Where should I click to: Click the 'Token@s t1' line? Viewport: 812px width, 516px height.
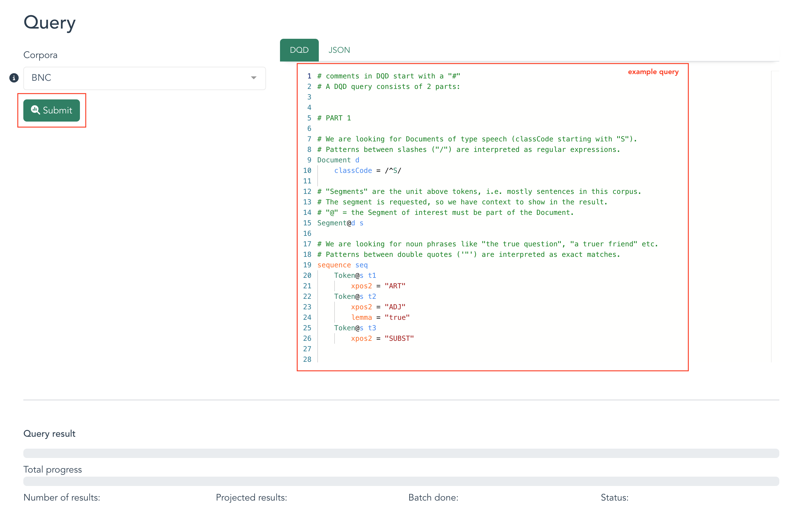click(x=355, y=275)
